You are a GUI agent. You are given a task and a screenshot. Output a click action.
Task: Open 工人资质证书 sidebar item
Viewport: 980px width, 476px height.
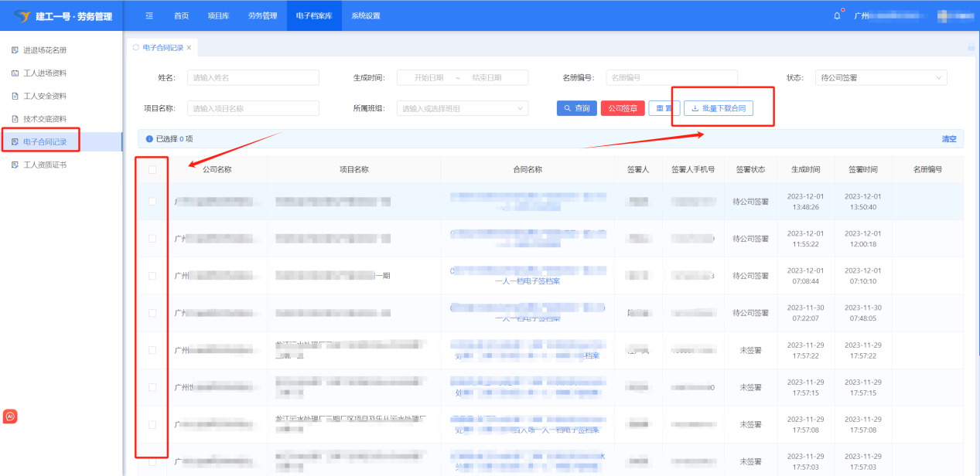(44, 165)
